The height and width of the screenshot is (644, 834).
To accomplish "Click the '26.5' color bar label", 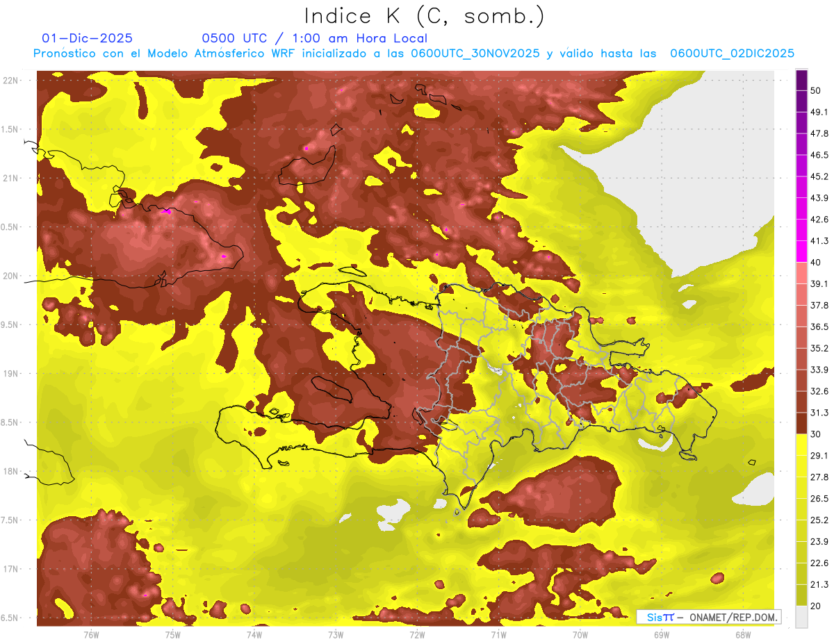I will tap(819, 499).
